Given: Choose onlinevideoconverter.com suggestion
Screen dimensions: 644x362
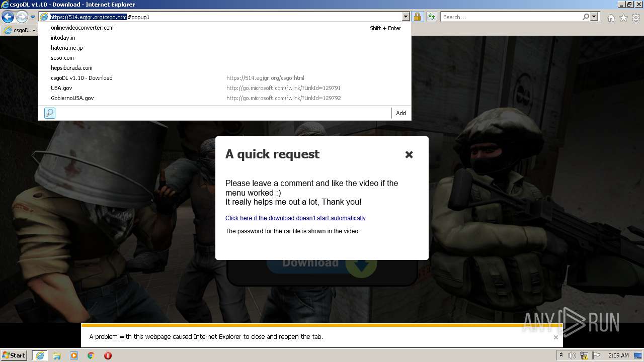Looking at the screenshot, I should click(224, 28).
